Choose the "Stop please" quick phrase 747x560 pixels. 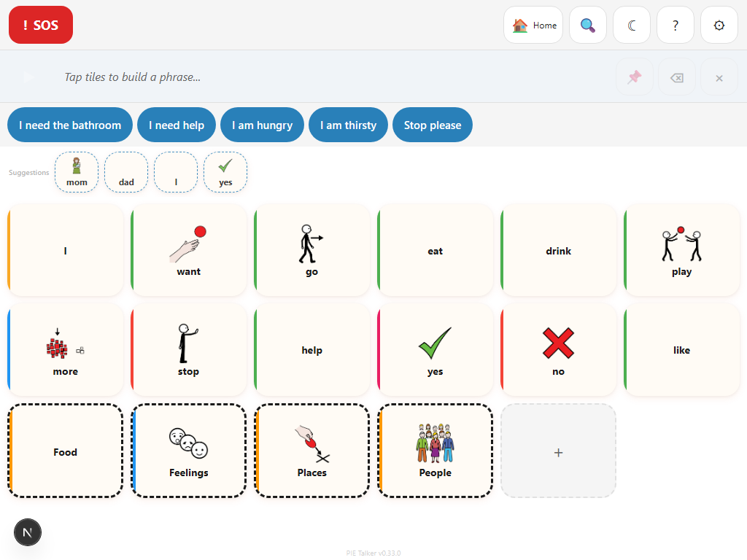tap(432, 125)
